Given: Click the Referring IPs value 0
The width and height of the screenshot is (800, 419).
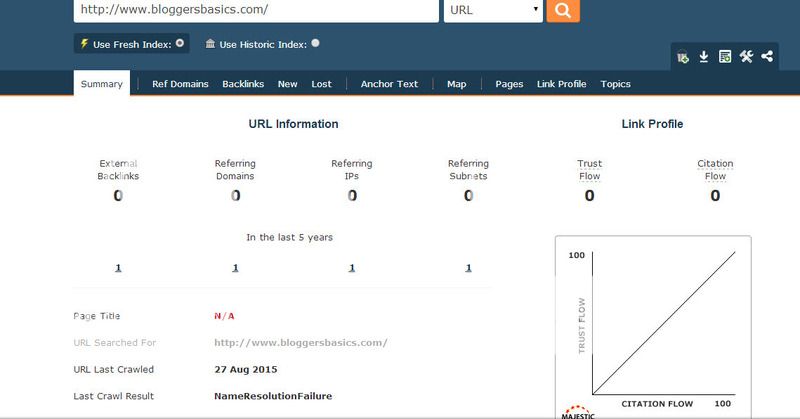Looking at the screenshot, I should pyautogui.click(x=352, y=195).
